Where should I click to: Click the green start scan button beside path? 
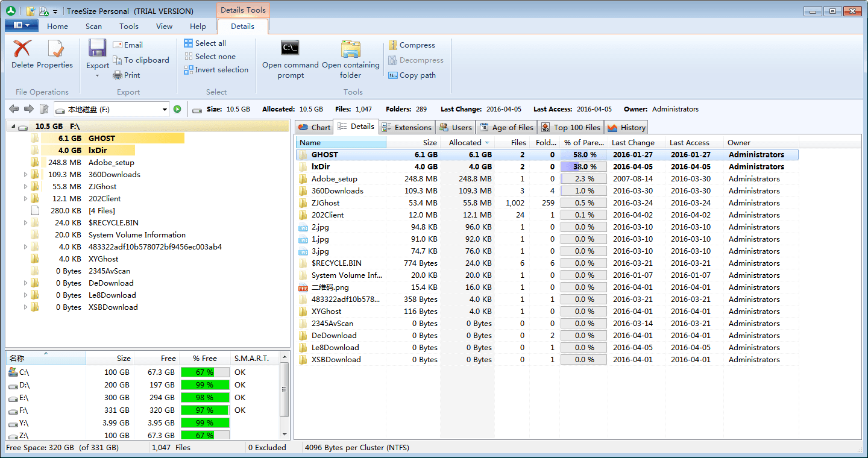(x=177, y=109)
